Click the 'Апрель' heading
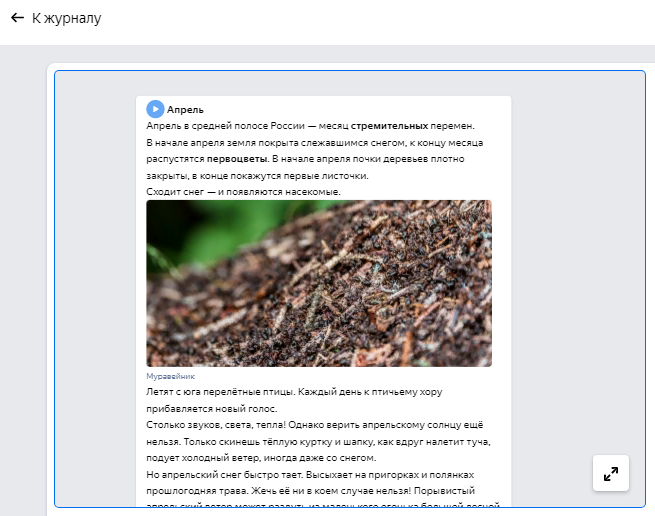This screenshot has width=655, height=516. pyautogui.click(x=185, y=109)
